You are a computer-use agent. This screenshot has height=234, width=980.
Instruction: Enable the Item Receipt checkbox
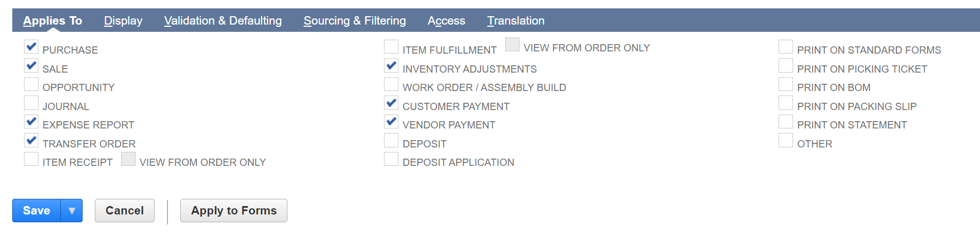click(x=31, y=159)
